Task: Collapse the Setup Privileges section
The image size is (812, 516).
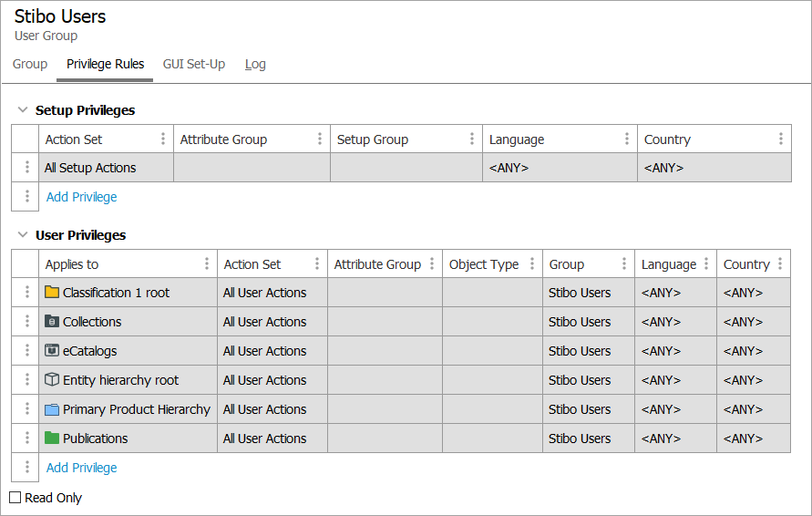Action: (x=23, y=110)
